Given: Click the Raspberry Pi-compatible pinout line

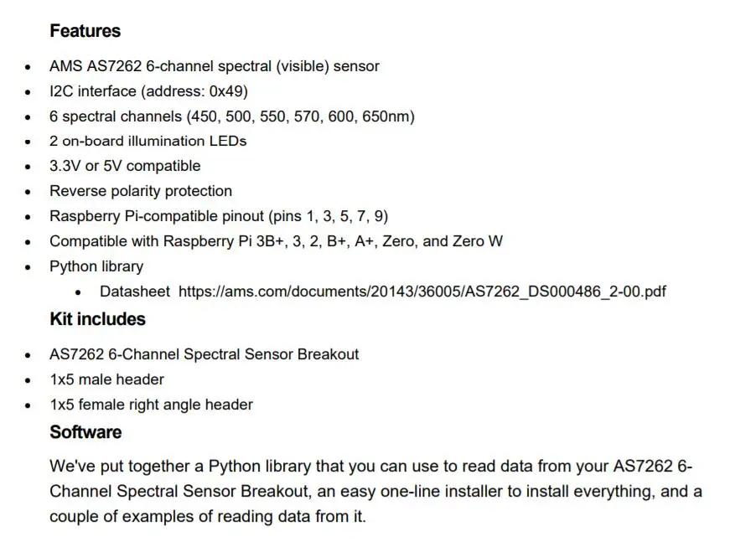Looking at the screenshot, I should tap(219, 216).
